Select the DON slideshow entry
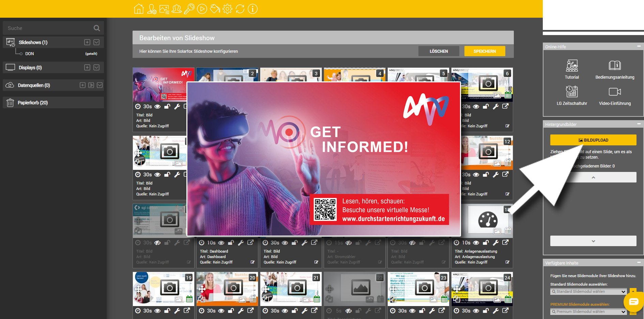Image resolution: width=644 pixels, height=319 pixels. pyautogui.click(x=30, y=54)
